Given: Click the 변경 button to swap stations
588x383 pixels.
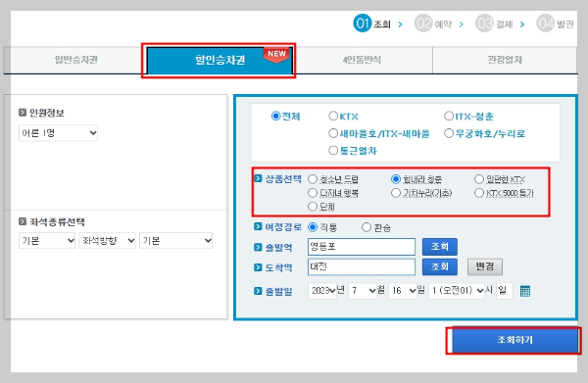Looking at the screenshot, I should (484, 266).
